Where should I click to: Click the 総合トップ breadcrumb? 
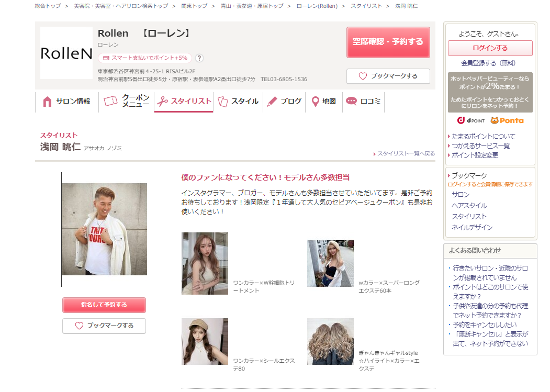[48, 6]
